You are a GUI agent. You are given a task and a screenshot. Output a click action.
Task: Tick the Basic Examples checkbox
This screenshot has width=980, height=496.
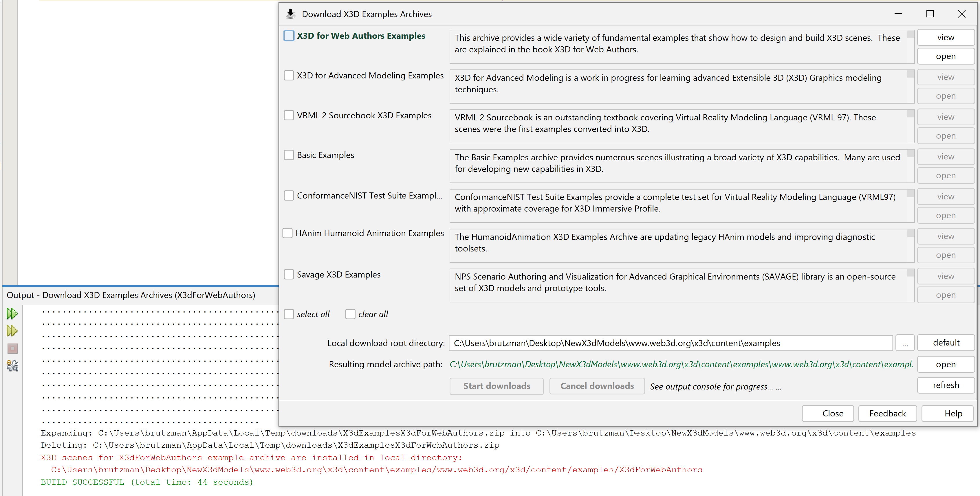click(x=289, y=155)
